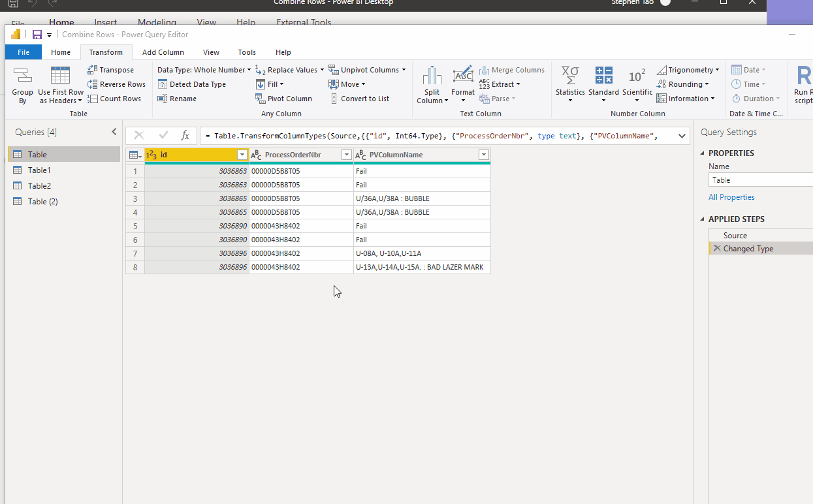Open the ProcessOrderNbr column filter dropdown
Viewport: 813px width, 504px height.
point(347,155)
